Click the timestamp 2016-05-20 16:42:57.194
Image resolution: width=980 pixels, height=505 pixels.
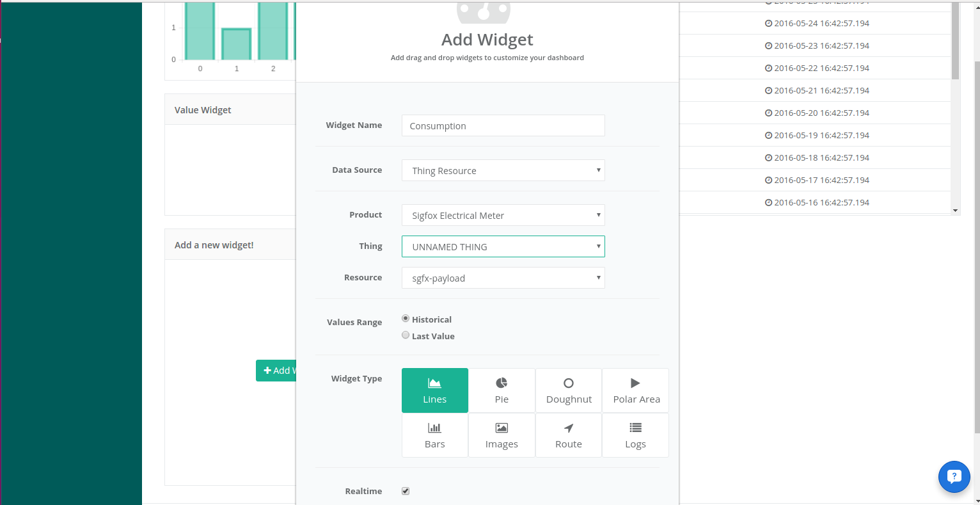pyautogui.click(x=821, y=113)
